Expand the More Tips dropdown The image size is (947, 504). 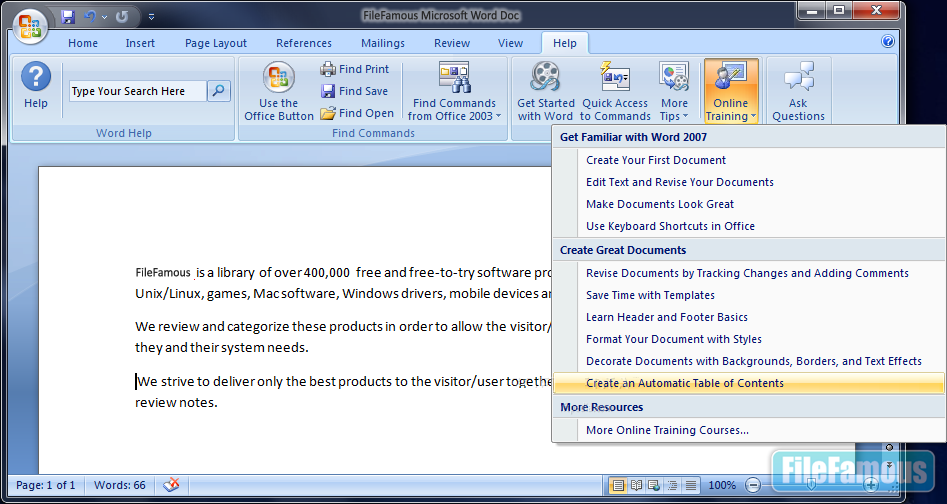(x=674, y=91)
